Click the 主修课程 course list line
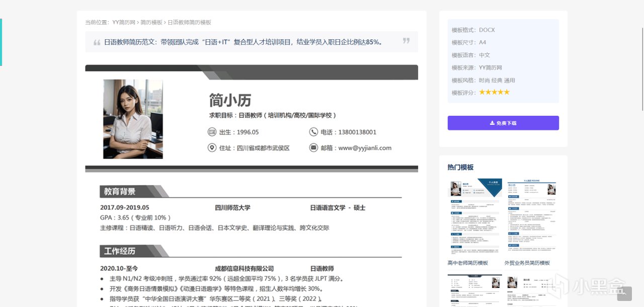 (x=215, y=227)
